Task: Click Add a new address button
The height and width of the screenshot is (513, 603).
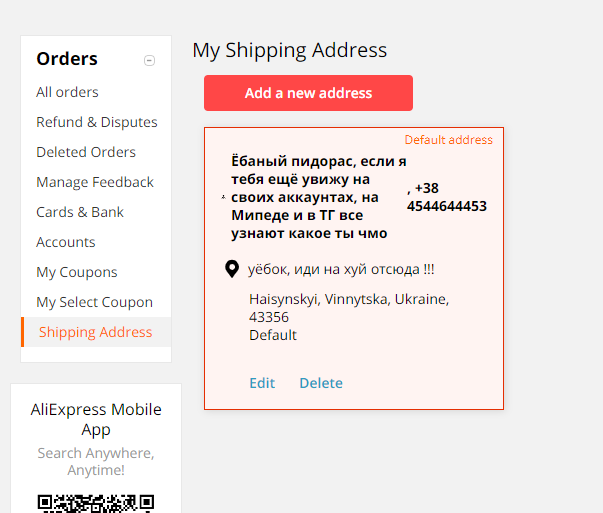Action: 308,93
